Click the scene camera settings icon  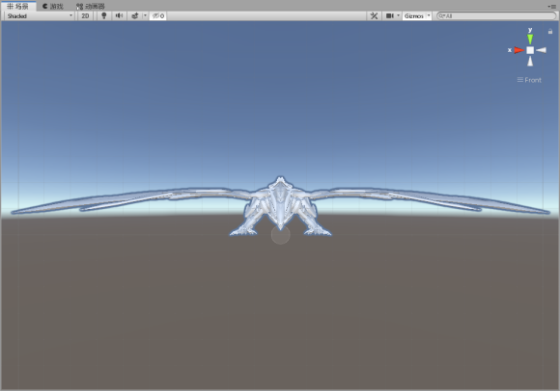tap(389, 16)
